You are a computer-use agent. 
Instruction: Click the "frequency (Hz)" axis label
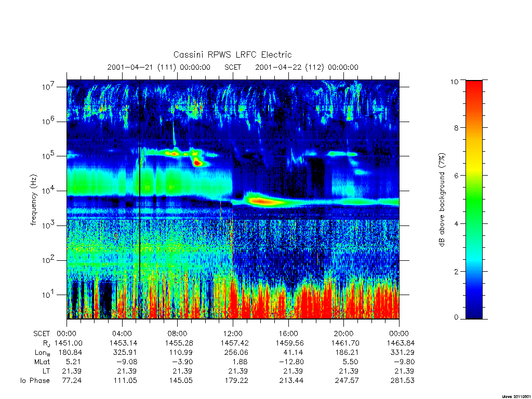[x=33, y=200]
